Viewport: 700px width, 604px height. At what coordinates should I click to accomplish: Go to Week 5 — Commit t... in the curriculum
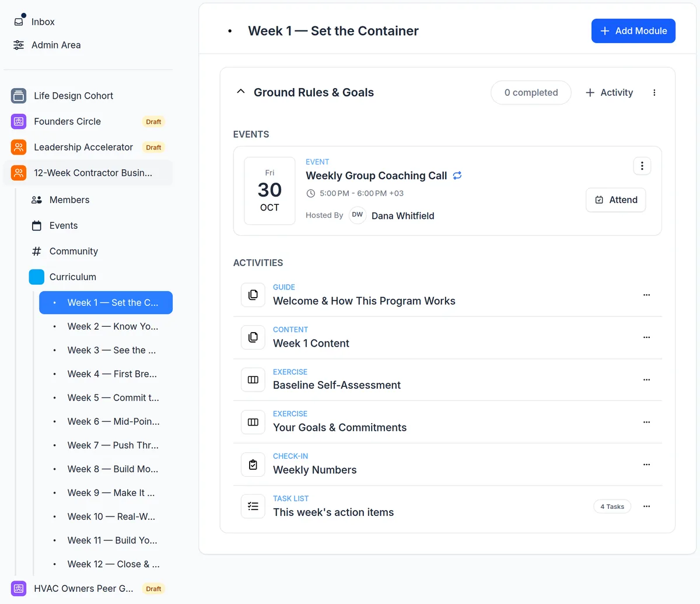tap(106, 398)
